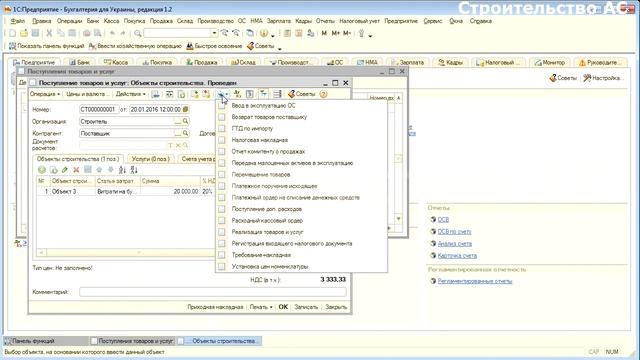Select Установка цен номенклатуры menu entry

click(x=270, y=267)
